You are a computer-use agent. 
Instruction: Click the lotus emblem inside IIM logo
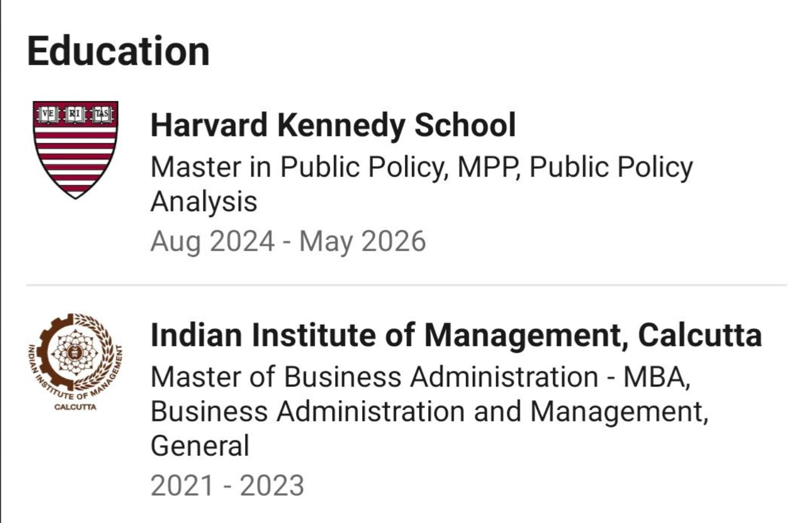(75, 351)
